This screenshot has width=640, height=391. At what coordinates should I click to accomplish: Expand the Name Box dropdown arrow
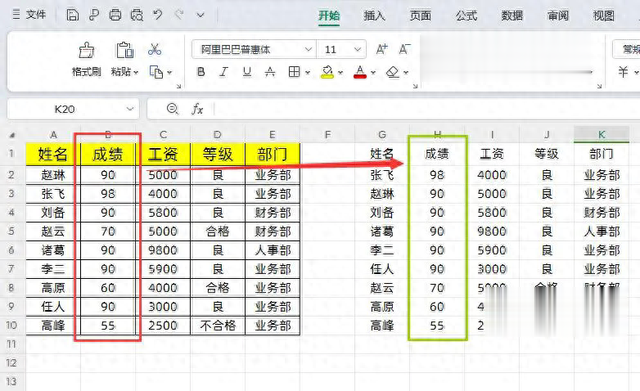(130, 109)
